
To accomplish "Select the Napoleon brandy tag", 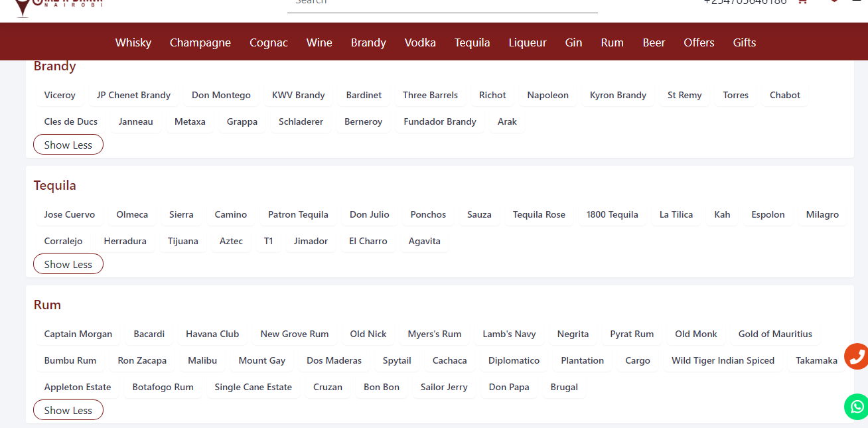I will [548, 95].
